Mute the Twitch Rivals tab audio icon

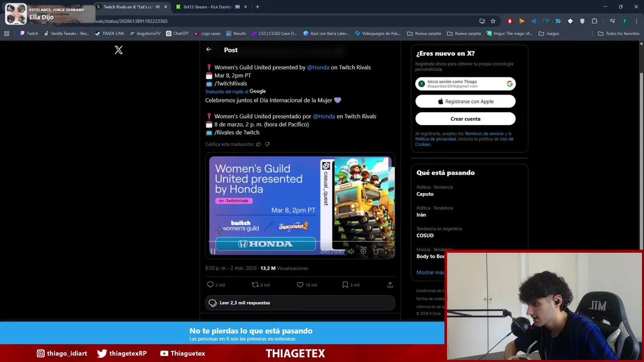point(157,7)
